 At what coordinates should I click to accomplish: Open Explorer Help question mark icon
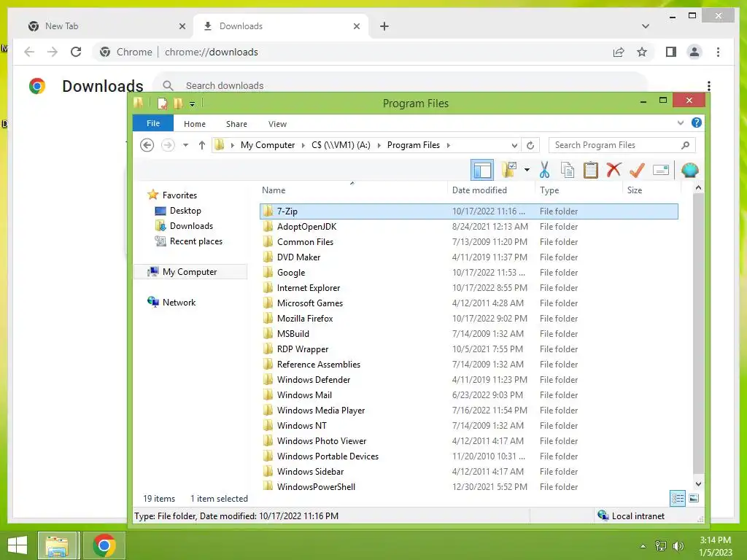pyautogui.click(x=696, y=122)
